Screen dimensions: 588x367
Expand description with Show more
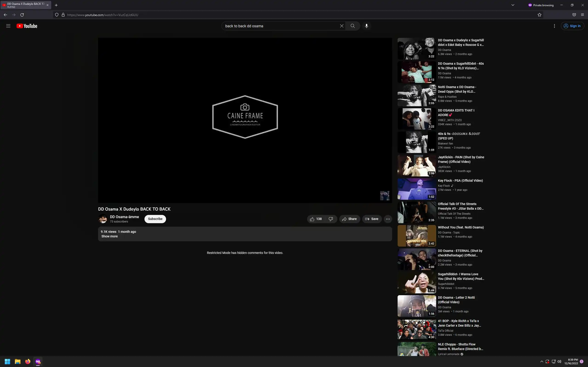click(x=109, y=236)
